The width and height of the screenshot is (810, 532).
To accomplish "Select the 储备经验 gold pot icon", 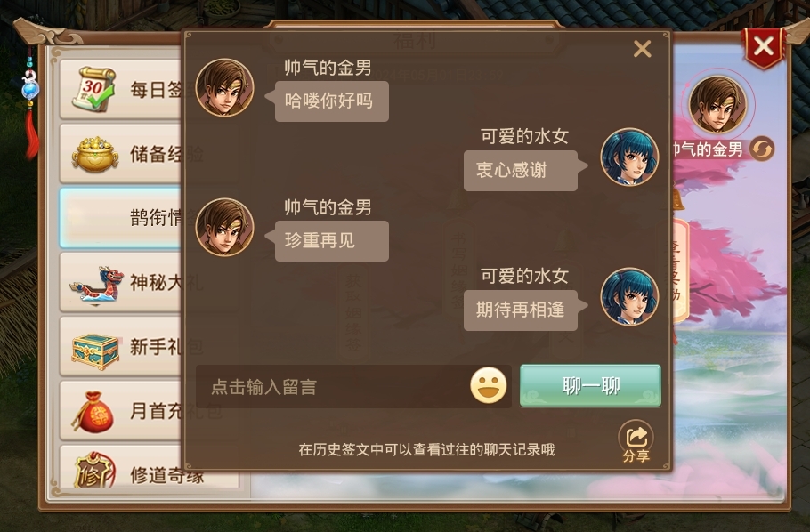I will click(x=95, y=154).
